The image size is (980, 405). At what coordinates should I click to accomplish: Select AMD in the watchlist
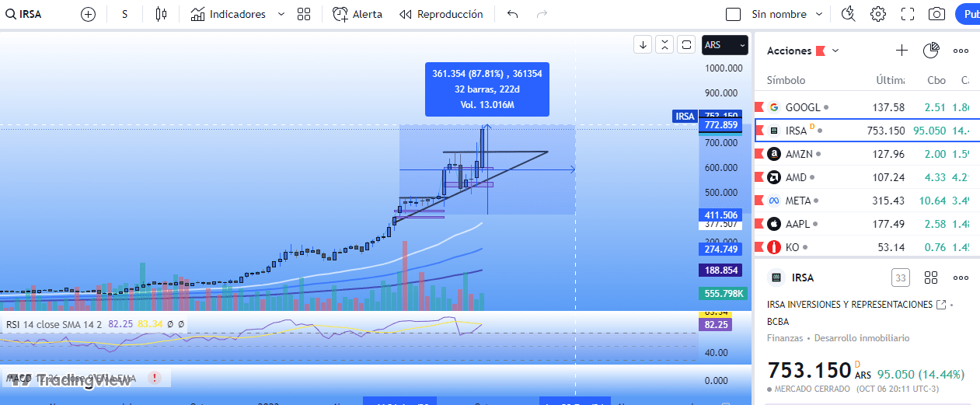point(867,177)
